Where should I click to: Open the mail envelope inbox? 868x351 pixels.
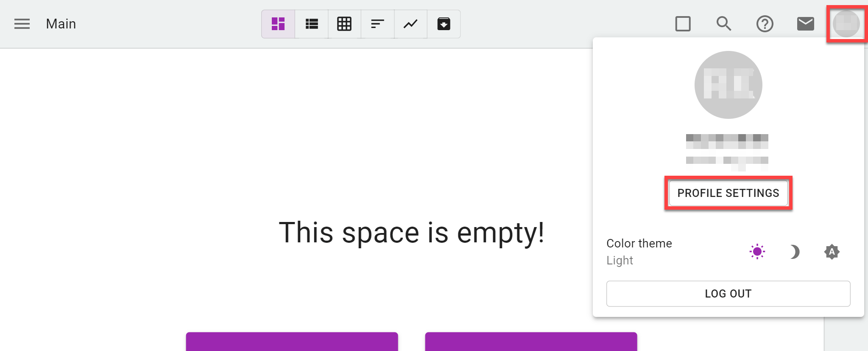click(x=806, y=24)
